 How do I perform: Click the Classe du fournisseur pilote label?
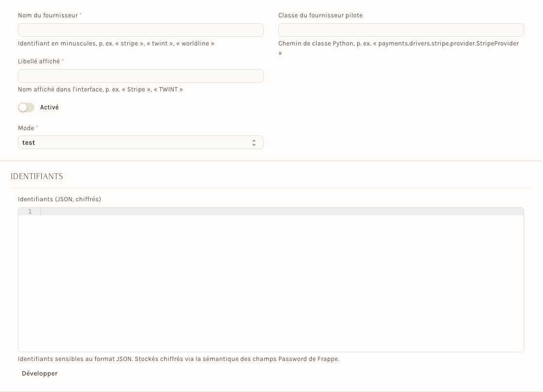click(320, 15)
